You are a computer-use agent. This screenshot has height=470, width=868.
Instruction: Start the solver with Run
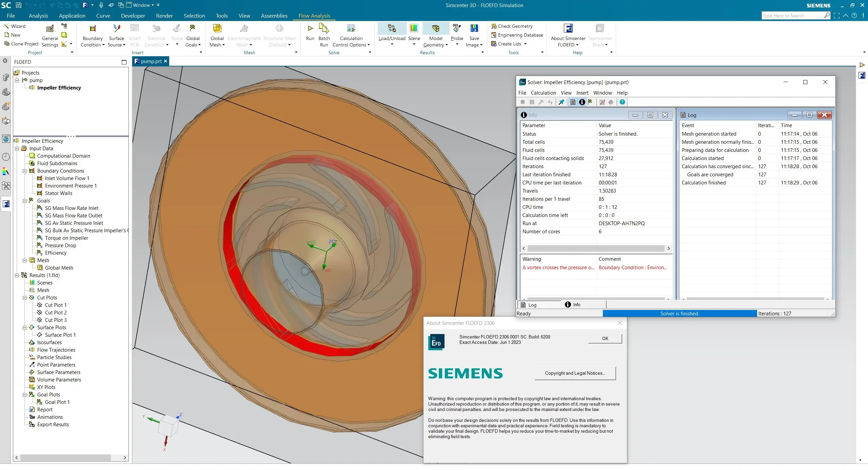(310, 33)
